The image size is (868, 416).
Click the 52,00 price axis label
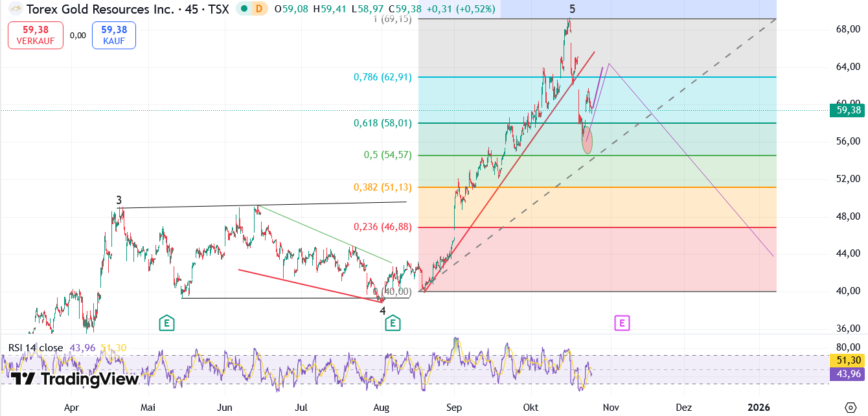click(848, 179)
